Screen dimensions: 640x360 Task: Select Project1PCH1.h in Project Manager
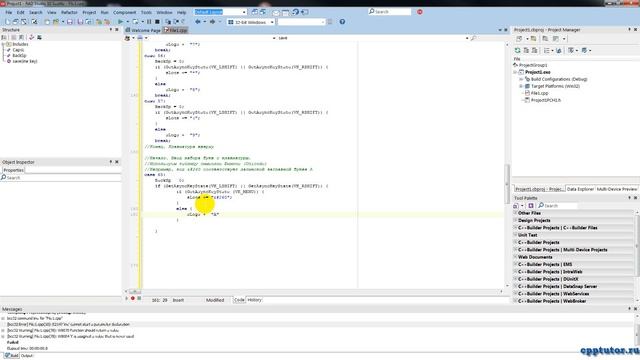click(546, 100)
